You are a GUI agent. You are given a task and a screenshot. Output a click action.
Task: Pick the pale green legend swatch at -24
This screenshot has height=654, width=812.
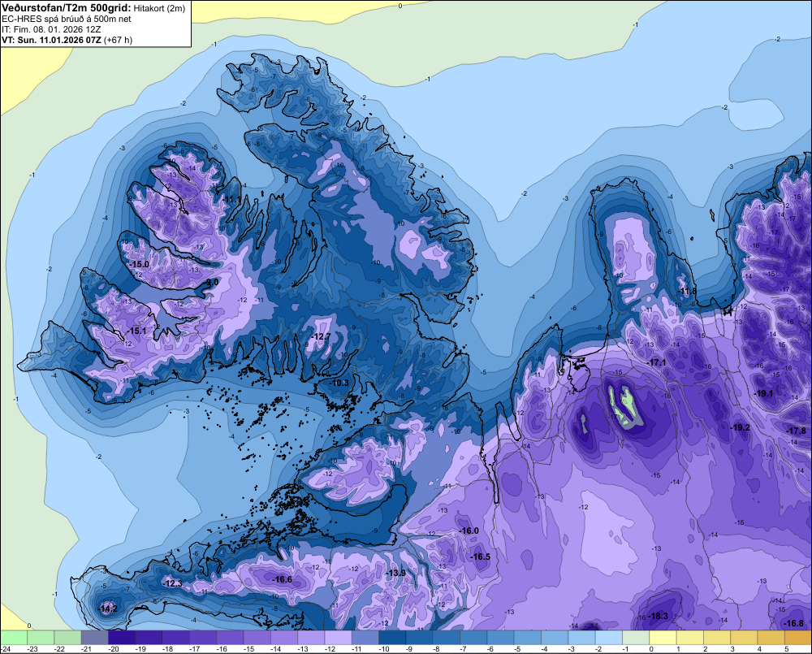14,637
